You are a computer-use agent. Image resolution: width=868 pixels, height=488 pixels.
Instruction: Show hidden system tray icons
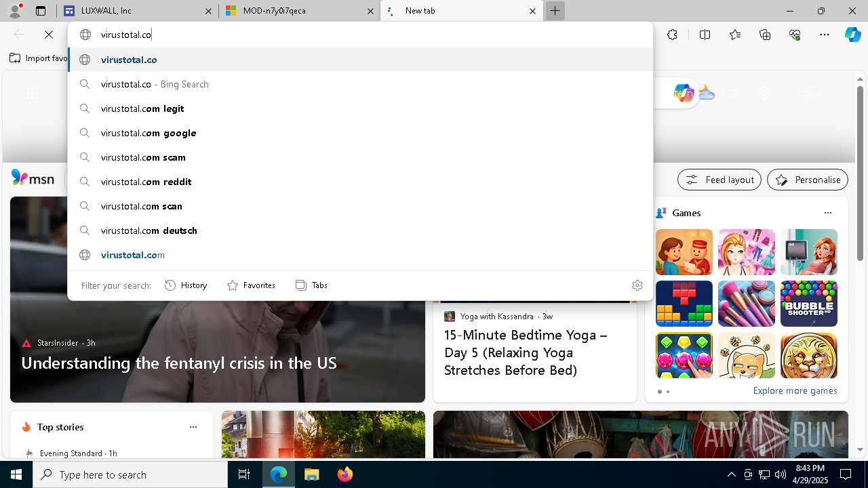(731, 474)
